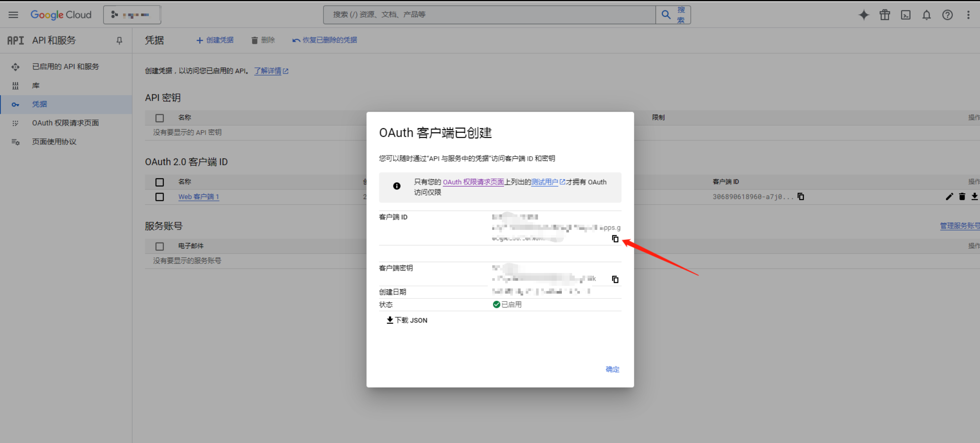
Task: Click the Client ID column header
Action: [x=725, y=182]
